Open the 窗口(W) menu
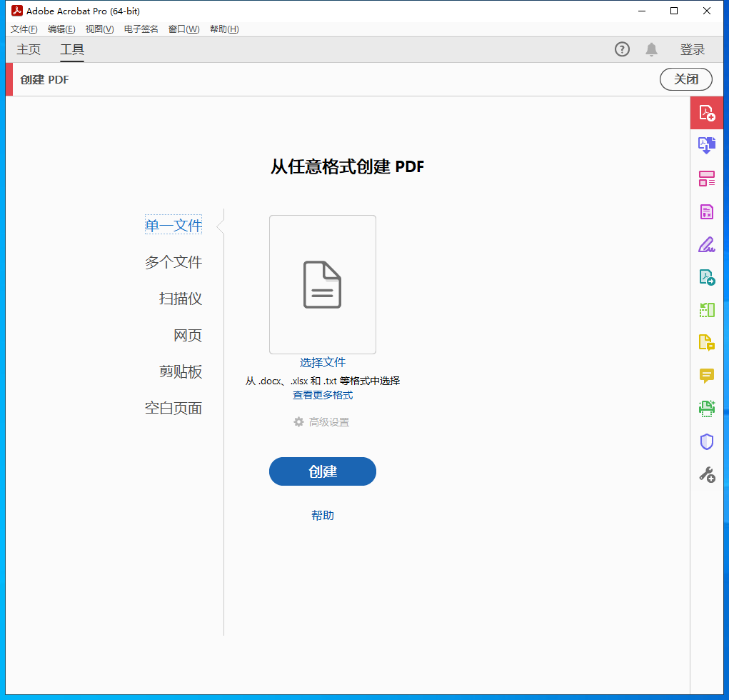The width and height of the screenshot is (729, 700). tap(183, 29)
